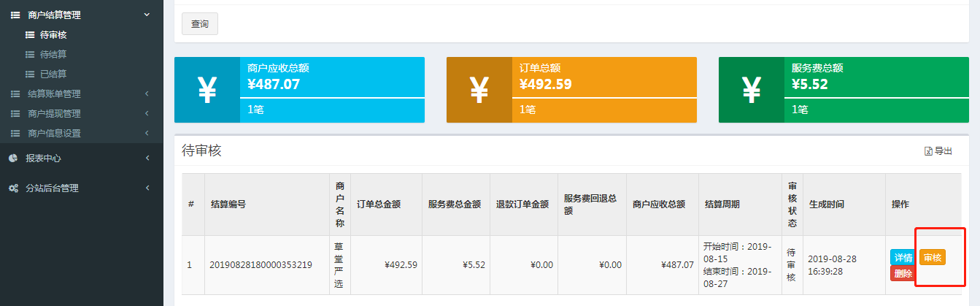
Task: Click merchant name 草堂严选 cell
Action: pyautogui.click(x=339, y=265)
